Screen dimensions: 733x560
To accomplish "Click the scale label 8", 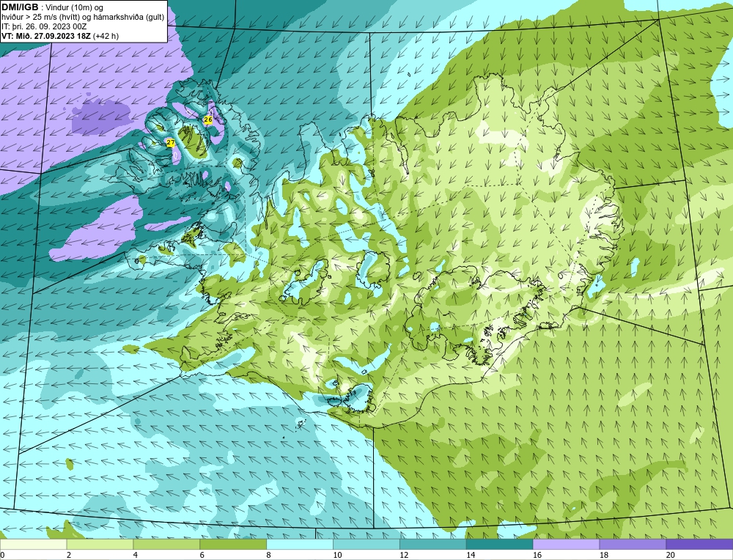I will tap(269, 555).
